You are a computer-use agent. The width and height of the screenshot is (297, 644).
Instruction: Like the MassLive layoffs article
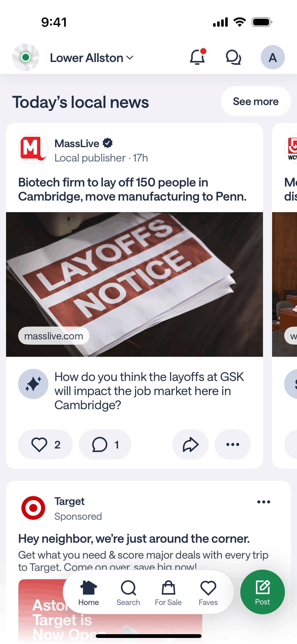pos(45,444)
